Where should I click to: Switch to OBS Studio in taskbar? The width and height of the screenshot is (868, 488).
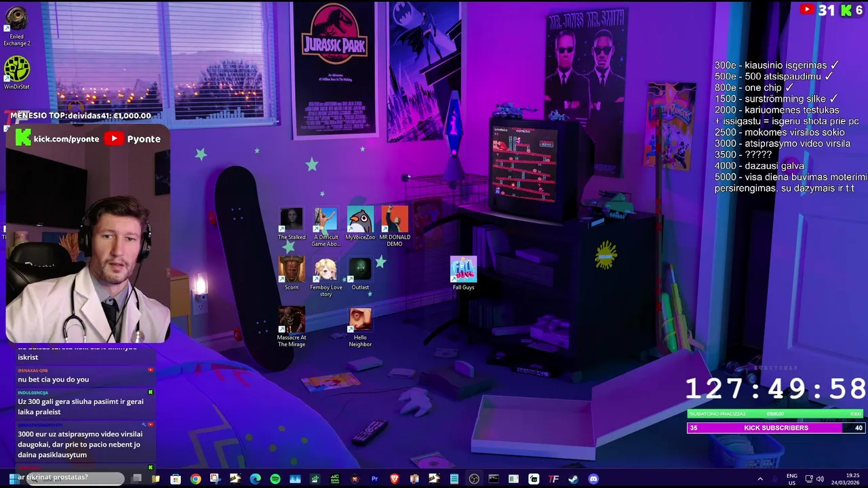[x=474, y=479]
